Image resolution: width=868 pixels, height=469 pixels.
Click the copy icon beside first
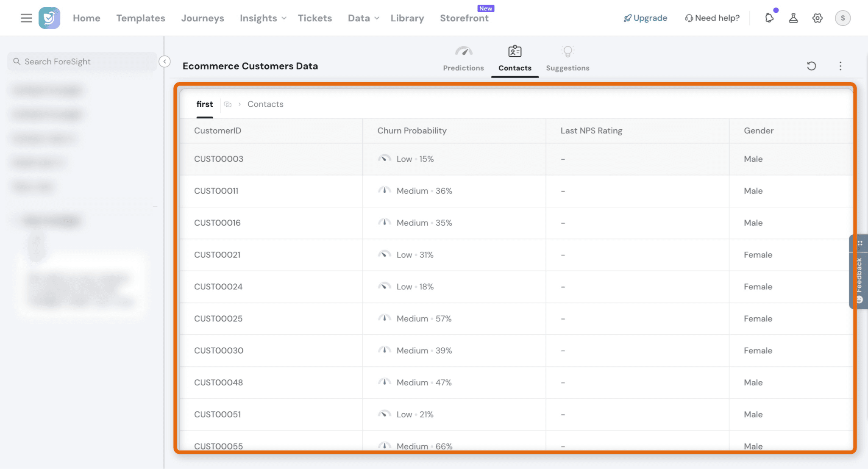pos(228,104)
